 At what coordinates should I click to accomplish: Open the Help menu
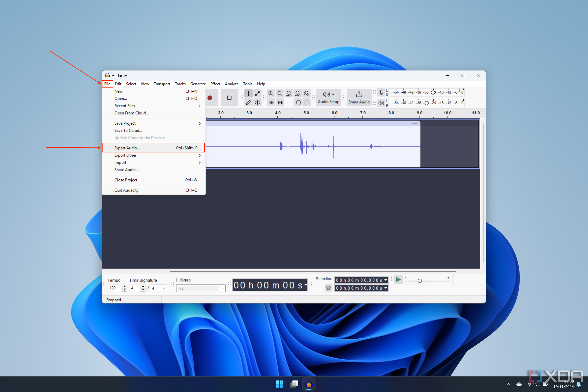tap(261, 84)
